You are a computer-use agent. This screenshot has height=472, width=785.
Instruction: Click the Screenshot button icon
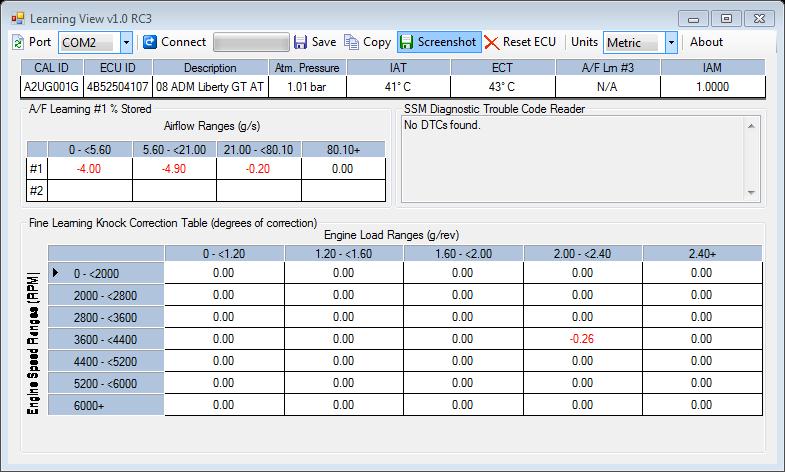coord(407,42)
